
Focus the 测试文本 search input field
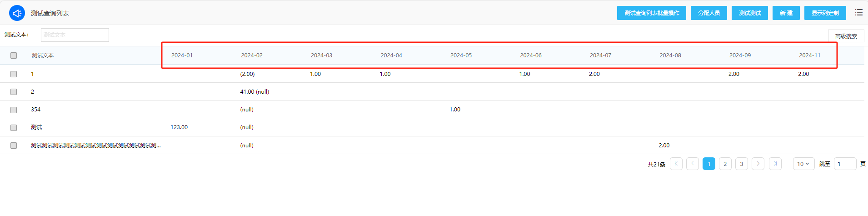tap(75, 35)
